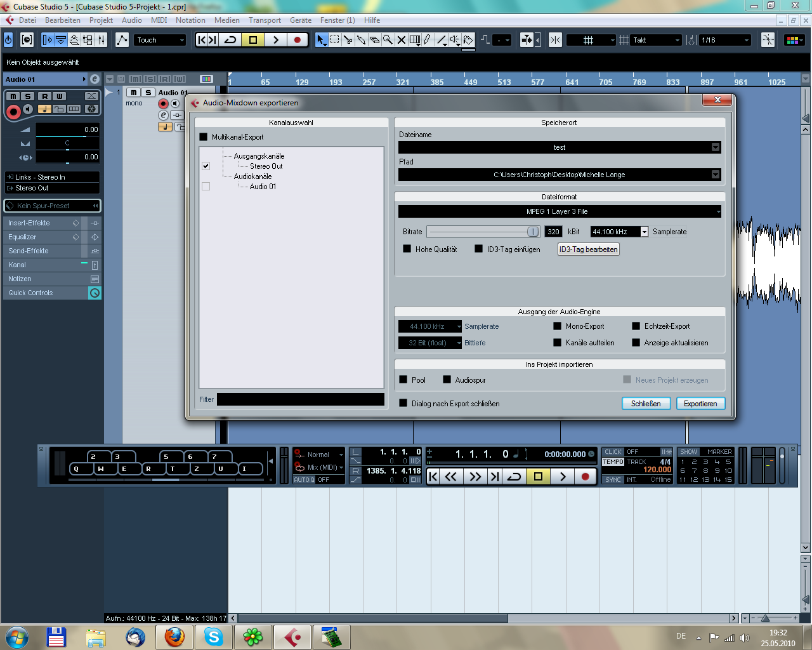The image size is (812, 650).
Task: Open Edit Channel Settings 'e' icon in inspector
Action: click(x=95, y=79)
